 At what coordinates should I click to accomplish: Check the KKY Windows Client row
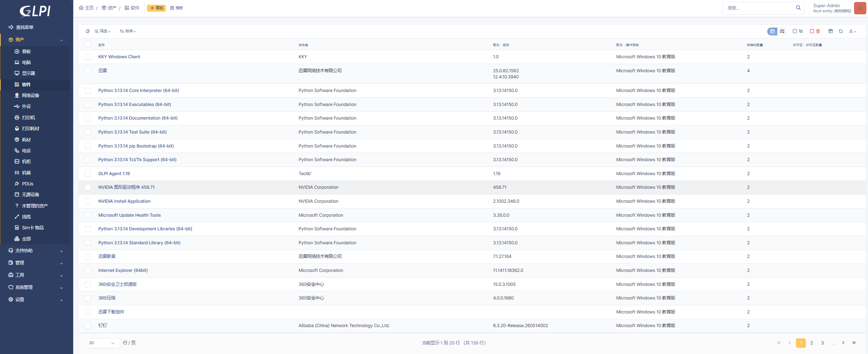tap(88, 57)
